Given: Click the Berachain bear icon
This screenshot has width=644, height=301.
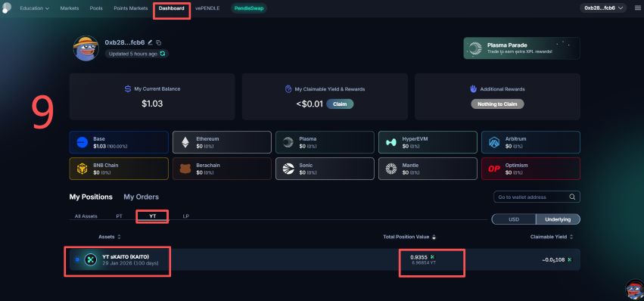Looking at the screenshot, I should pos(185,169).
